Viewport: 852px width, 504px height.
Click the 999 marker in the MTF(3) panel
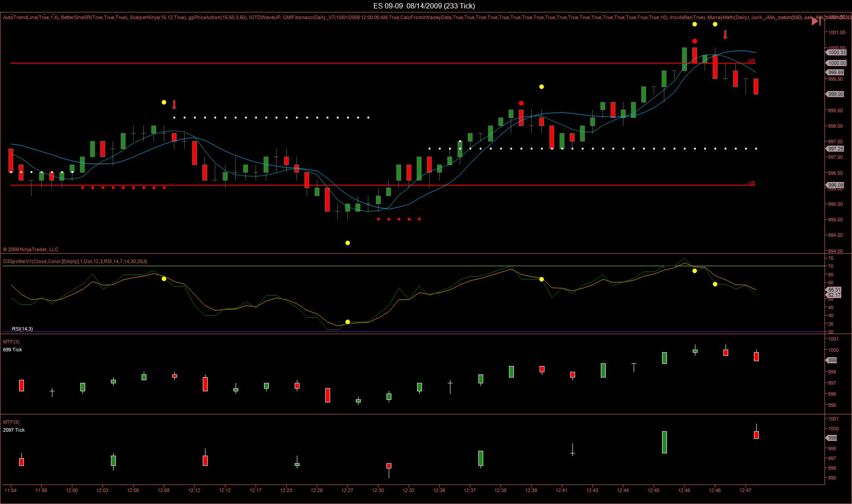pyautogui.click(x=832, y=361)
